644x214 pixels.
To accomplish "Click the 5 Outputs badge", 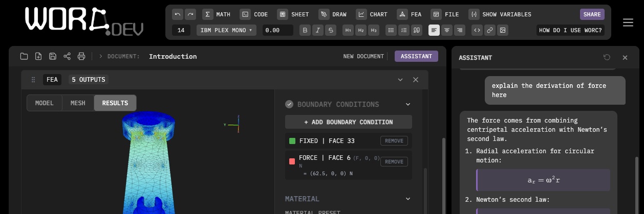I will coord(89,80).
